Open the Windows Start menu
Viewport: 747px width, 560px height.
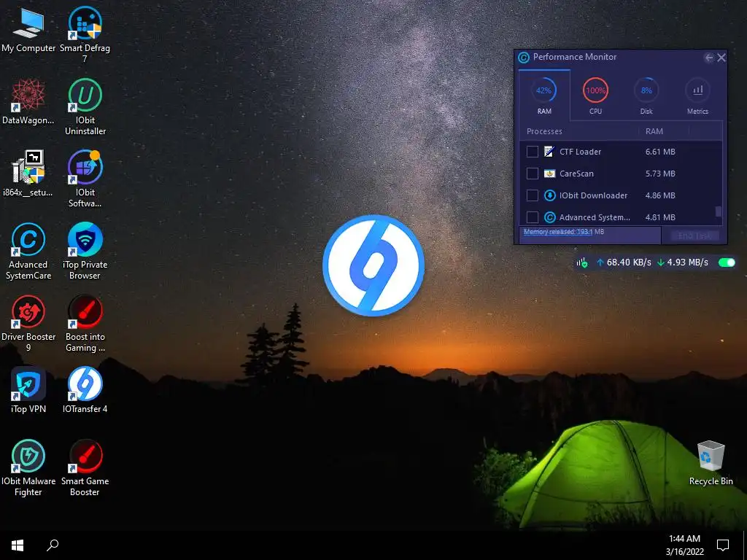click(18, 545)
